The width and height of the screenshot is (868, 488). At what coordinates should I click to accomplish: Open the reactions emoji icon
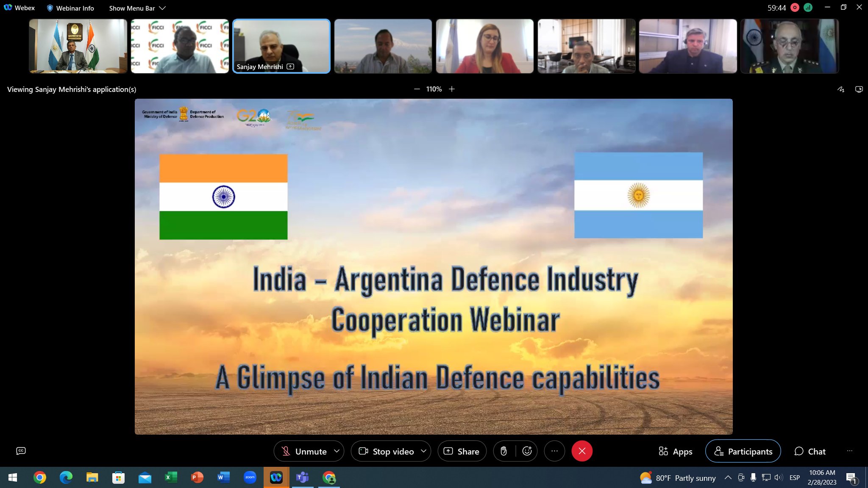click(527, 451)
